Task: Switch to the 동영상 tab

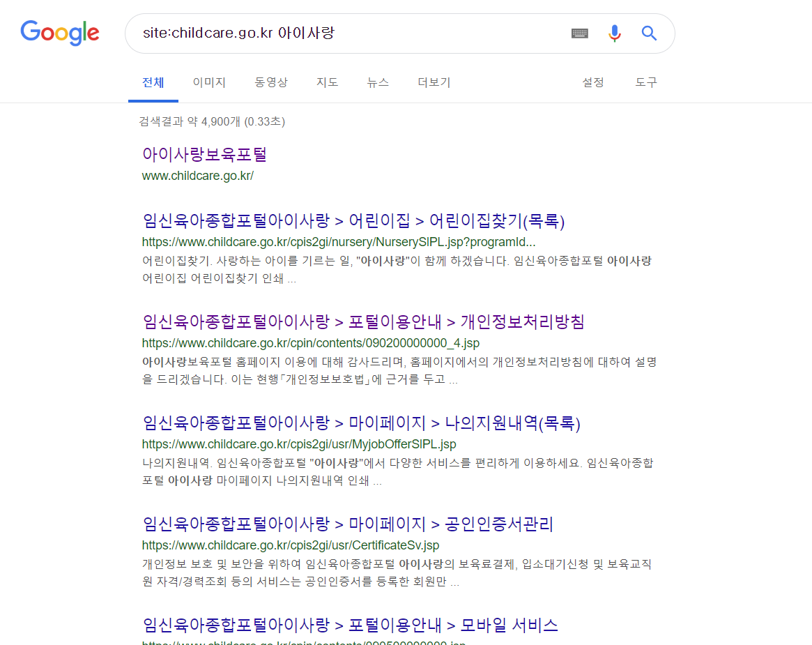Action: (270, 82)
